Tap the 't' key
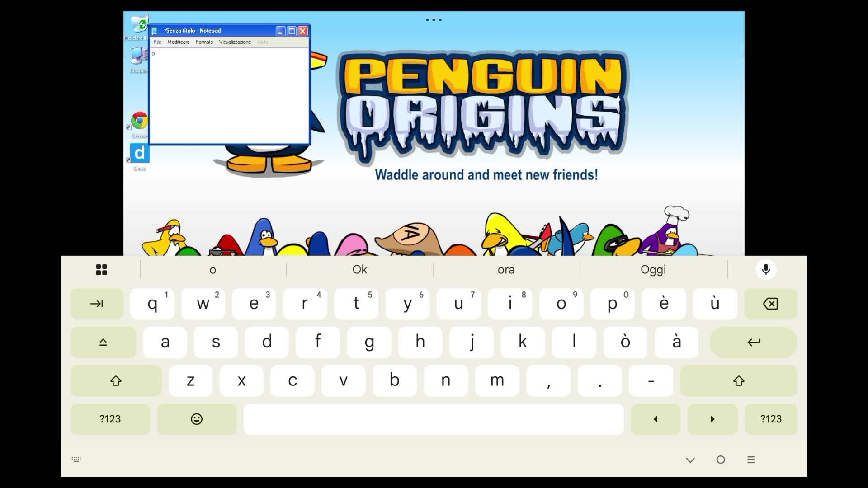 (356, 304)
